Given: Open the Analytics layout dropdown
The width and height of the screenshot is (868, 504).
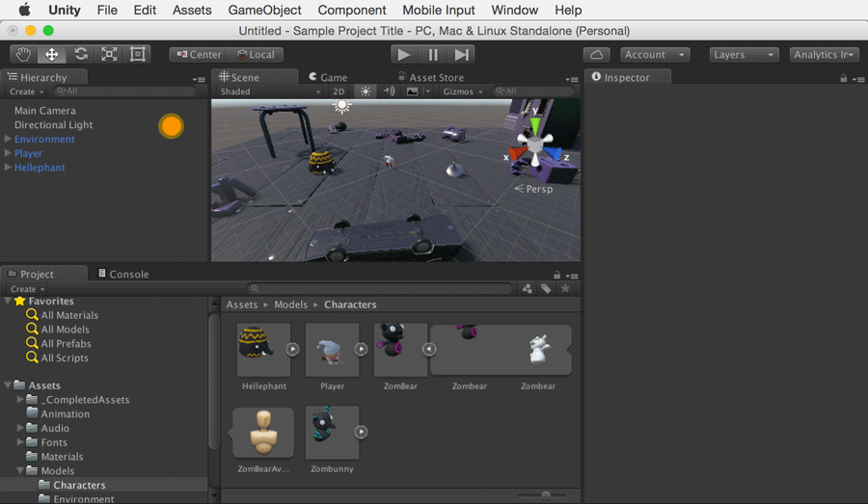Looking at the screenshot, I should 824,54.
